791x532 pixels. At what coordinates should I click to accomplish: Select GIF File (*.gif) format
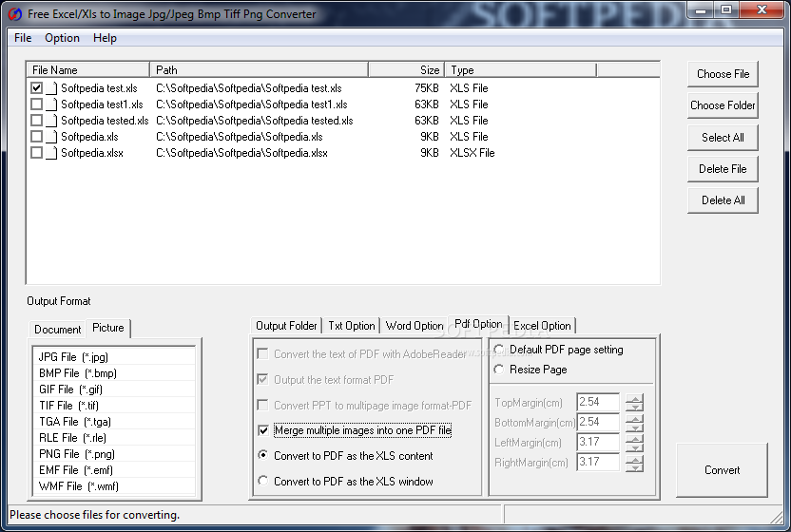click(114, 389)
